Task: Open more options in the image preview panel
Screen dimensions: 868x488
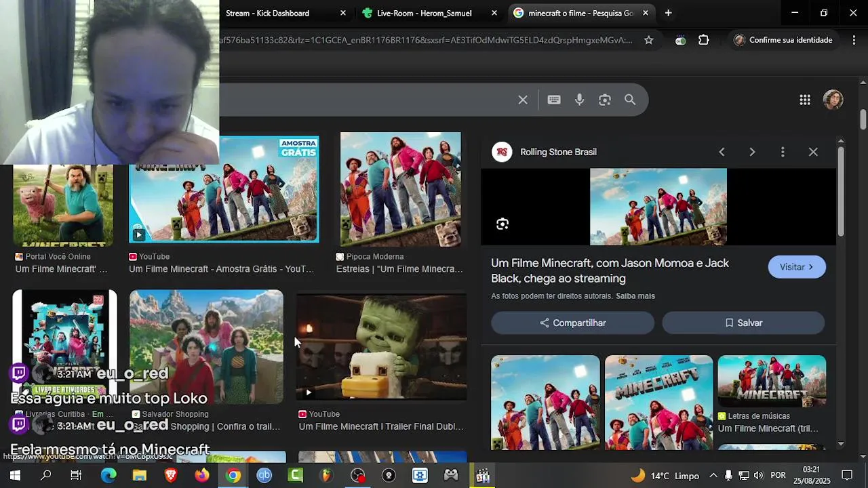Action: click(x=783, y=152)
